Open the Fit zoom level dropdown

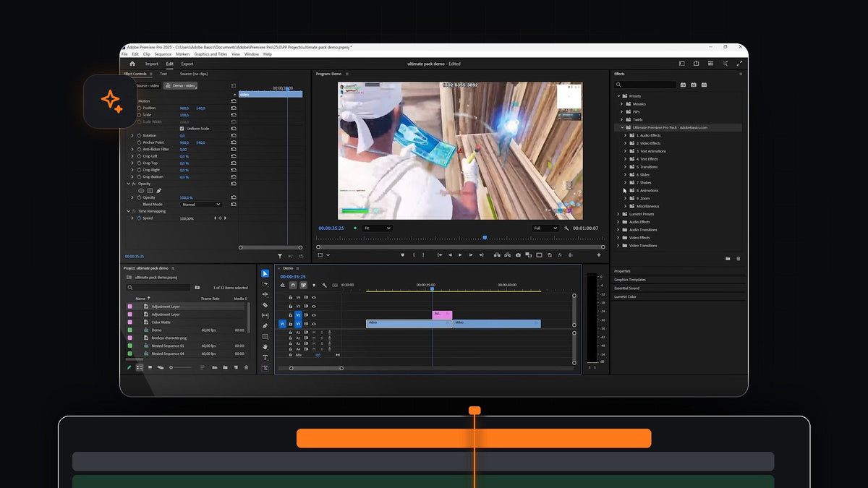pos(378,228)
